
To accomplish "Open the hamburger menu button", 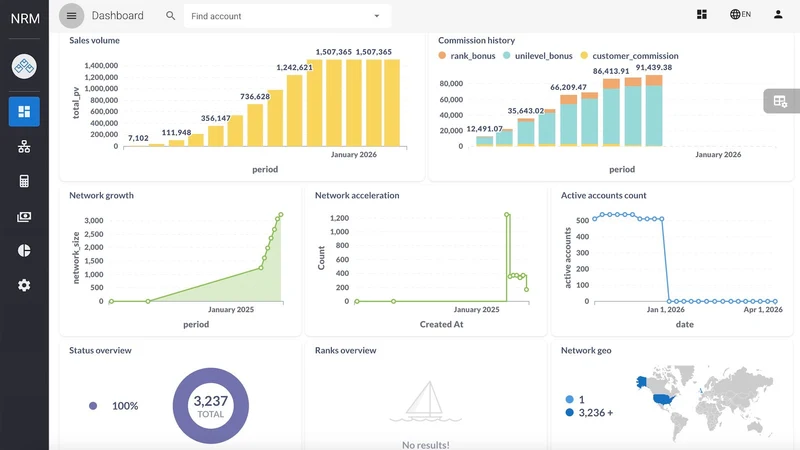I will 71,16.
